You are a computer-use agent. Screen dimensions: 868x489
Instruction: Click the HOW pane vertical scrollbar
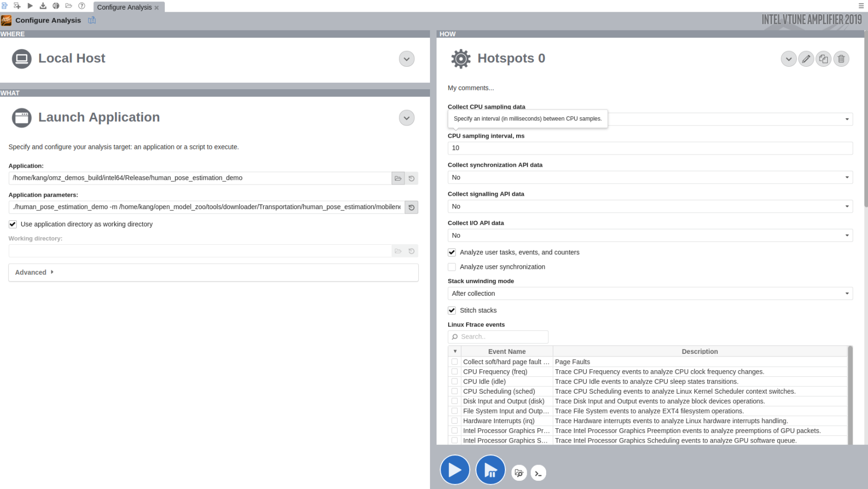click(865, 118)
